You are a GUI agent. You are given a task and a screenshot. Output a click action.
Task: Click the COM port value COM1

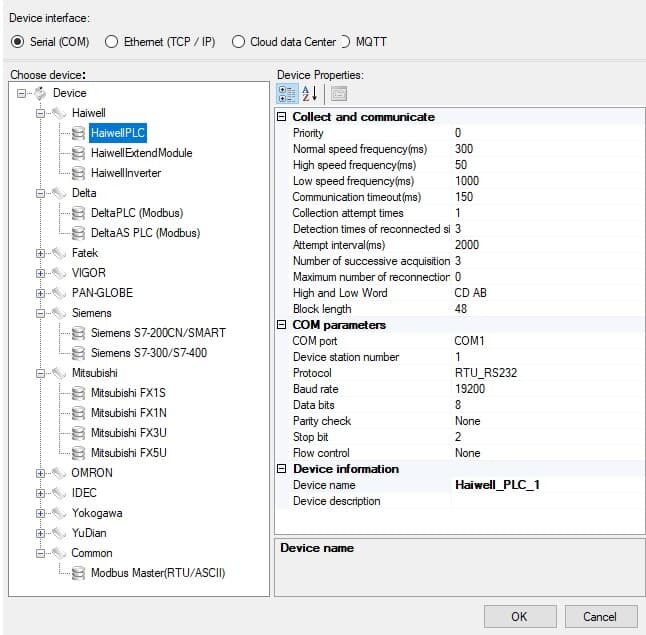[469, 341]
